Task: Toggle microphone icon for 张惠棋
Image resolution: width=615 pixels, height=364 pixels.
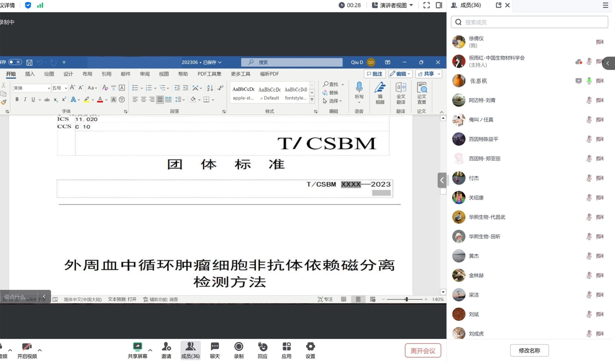Action: pos(589,81)
